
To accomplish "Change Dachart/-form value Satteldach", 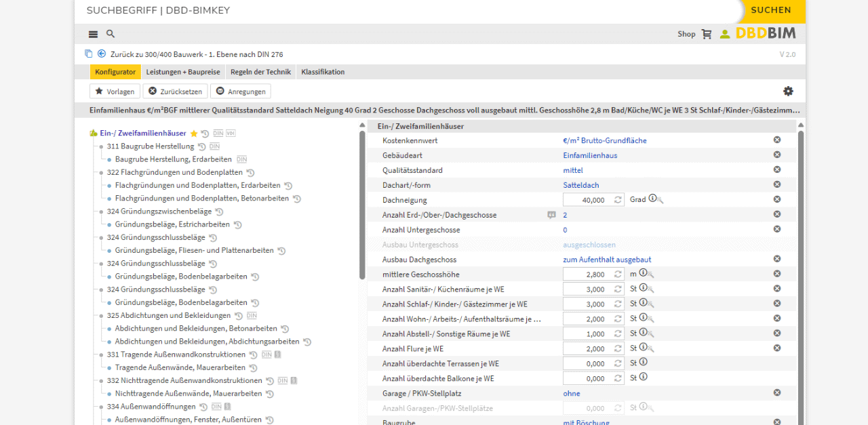I will pos(581,185).
